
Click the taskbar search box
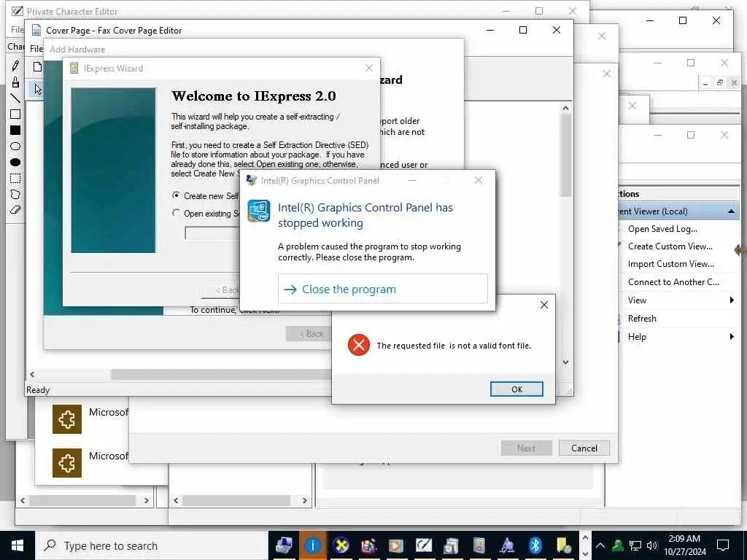[x=152, y=545]
